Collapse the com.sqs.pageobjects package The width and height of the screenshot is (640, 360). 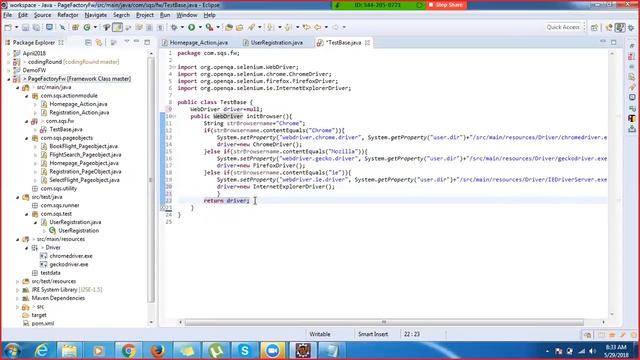coord(27,138)
